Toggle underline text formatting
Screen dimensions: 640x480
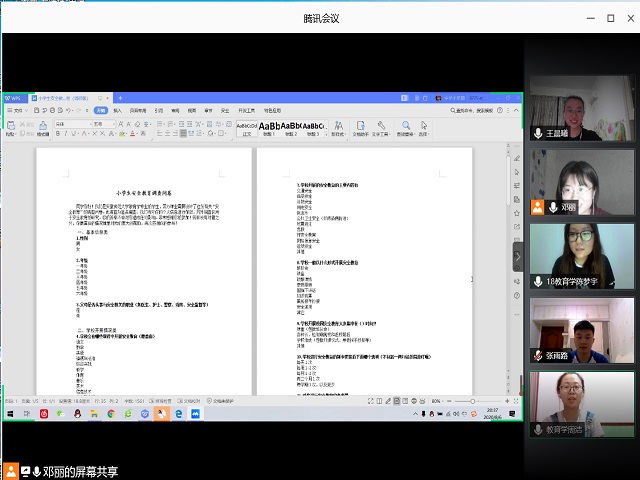[x=71, y=135]
